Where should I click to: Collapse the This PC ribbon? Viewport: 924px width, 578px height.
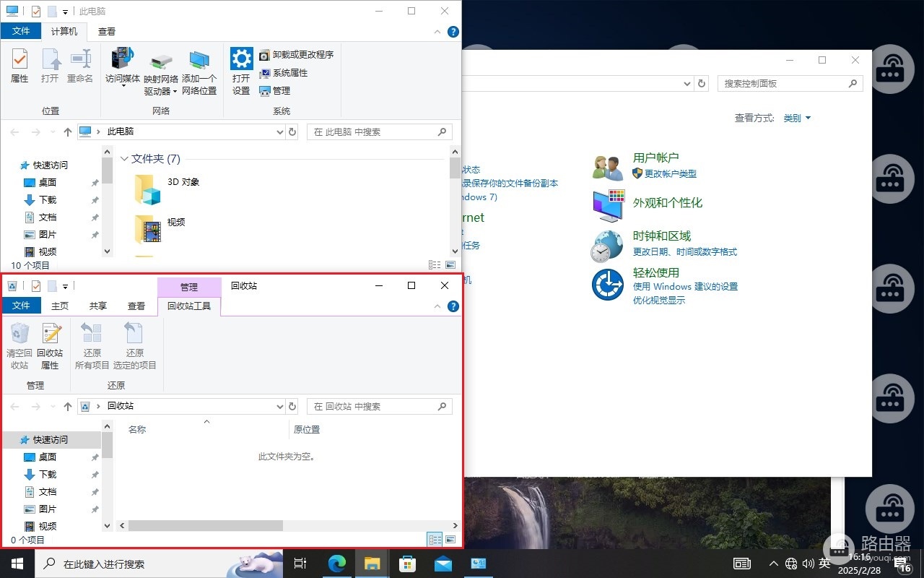coord(437,33)
